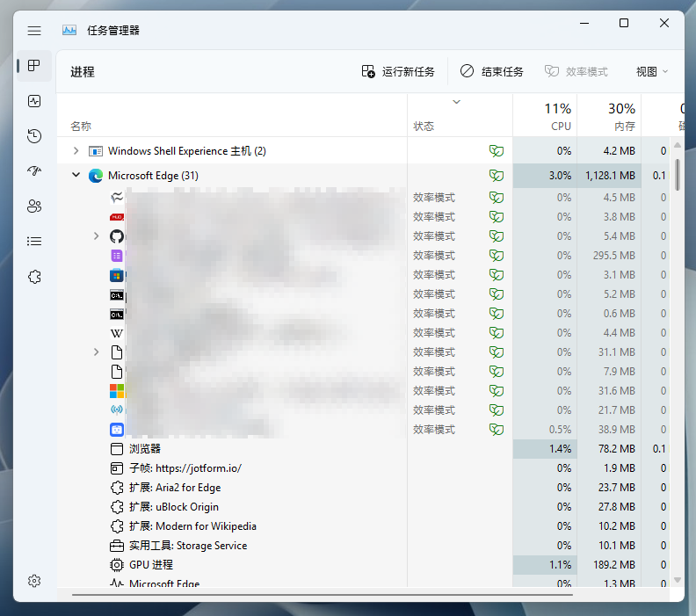
Task: Open the Users page in the sidebar
Action: [x=34, y=206]
